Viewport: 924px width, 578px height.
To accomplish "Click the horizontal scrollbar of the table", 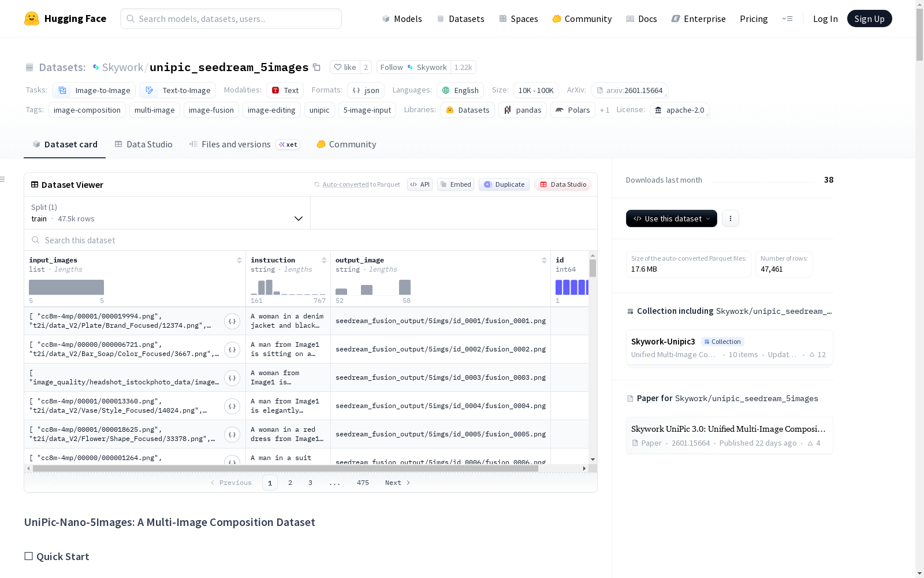I will tap(285, 468).
